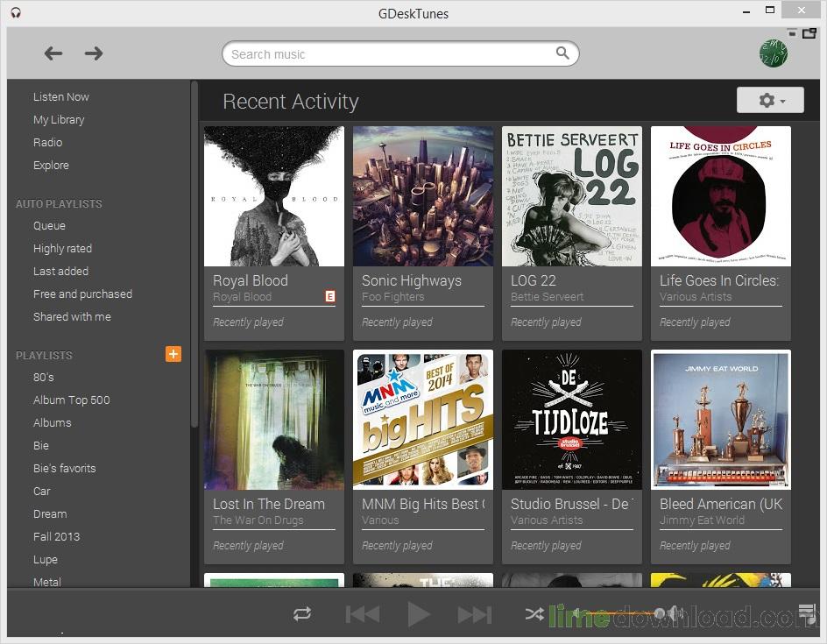Toggle repeat mode
The height and width of the screenshot is (644, 827).
point(302,614)
